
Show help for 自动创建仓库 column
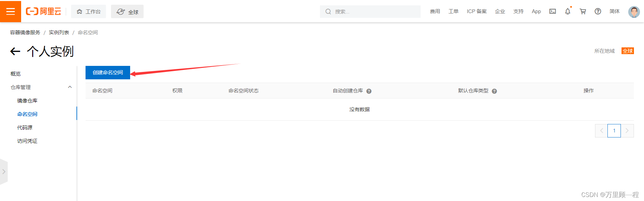(x=369, y=91)
